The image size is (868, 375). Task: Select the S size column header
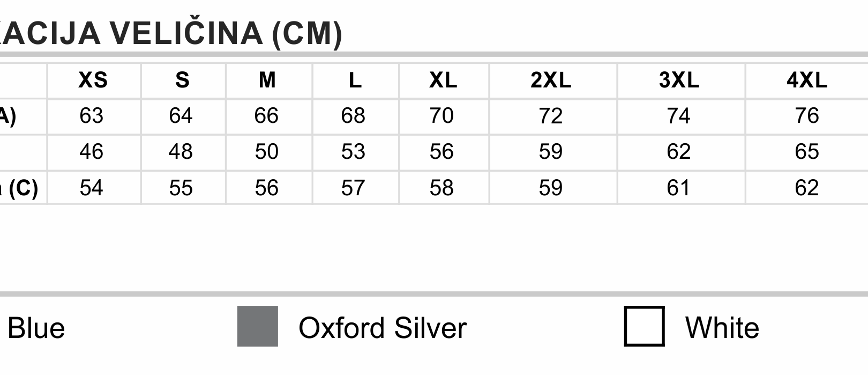pos(182,80)
